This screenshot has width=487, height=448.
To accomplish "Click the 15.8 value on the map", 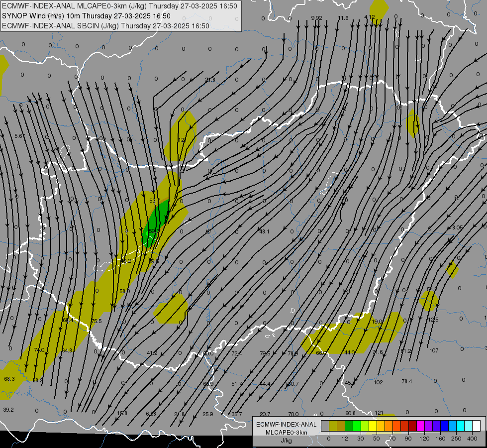I will (122, 413).
